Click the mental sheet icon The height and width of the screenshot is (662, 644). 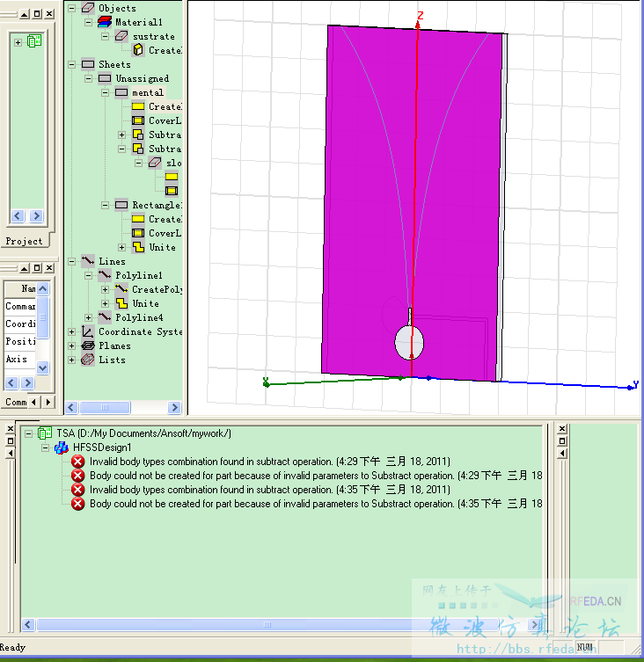click(x=121, y=92)
